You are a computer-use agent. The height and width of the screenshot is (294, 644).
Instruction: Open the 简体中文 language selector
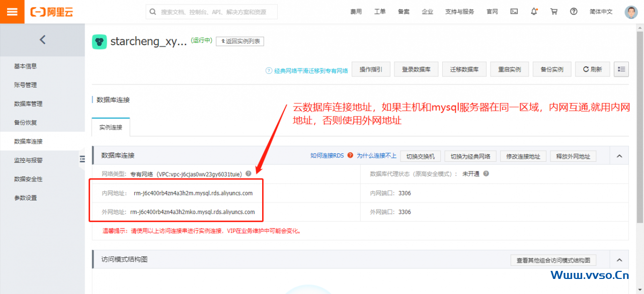601,12
